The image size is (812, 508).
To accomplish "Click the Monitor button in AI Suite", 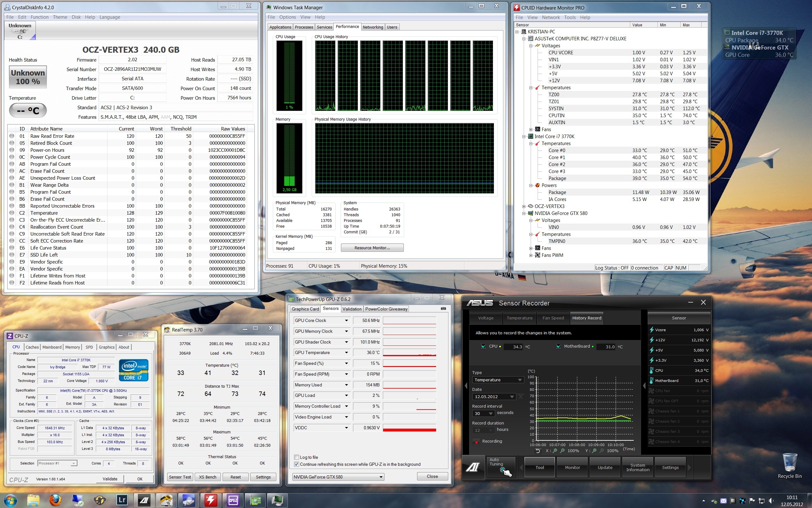I will pyautogui.click(x=572, y=467).
